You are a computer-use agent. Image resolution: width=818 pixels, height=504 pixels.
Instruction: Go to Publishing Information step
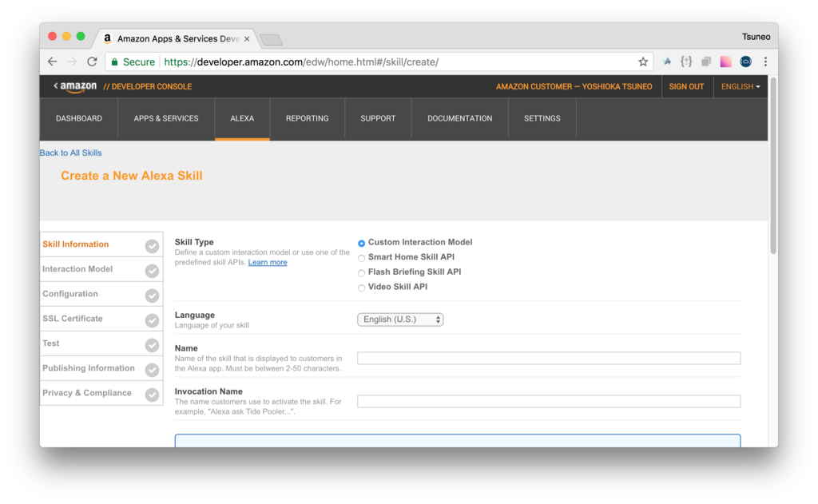click(101, 368)
